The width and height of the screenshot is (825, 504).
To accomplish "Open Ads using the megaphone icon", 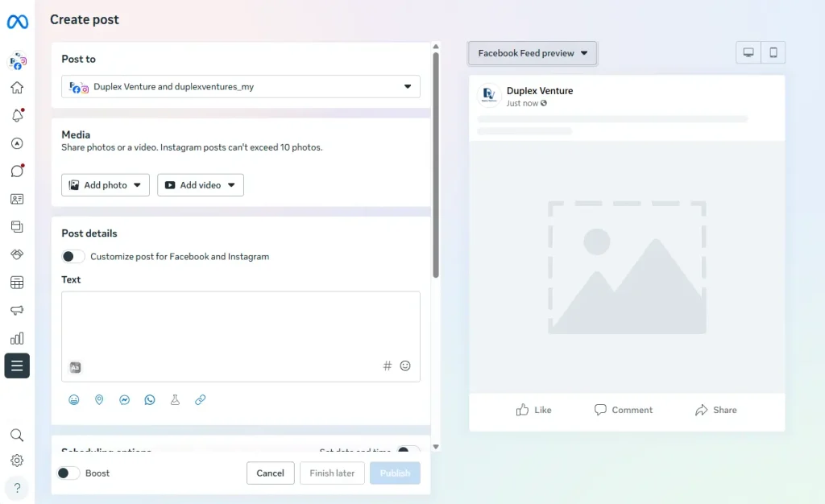I will (17, 311).
